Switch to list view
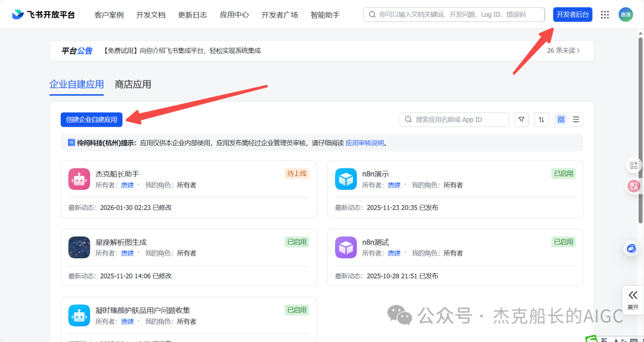The width and height of the screenshot is (644, 342). click(576, 119)
